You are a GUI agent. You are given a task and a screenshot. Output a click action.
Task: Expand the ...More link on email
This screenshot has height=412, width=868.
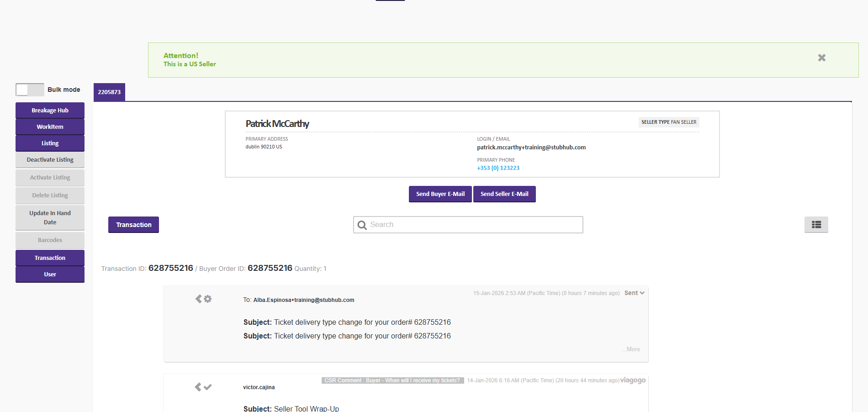[x=631, y=349]
